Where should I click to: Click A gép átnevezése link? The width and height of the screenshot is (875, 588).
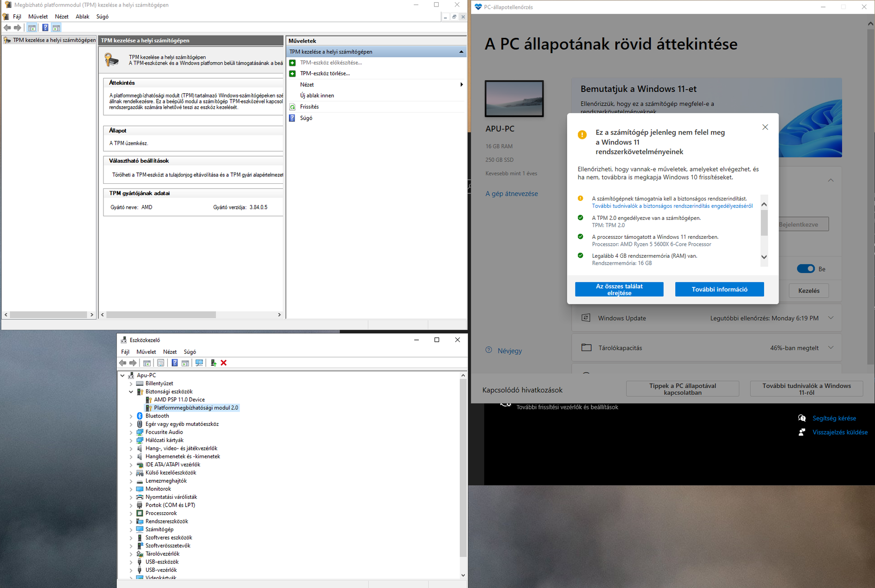[x=512, y=194]
